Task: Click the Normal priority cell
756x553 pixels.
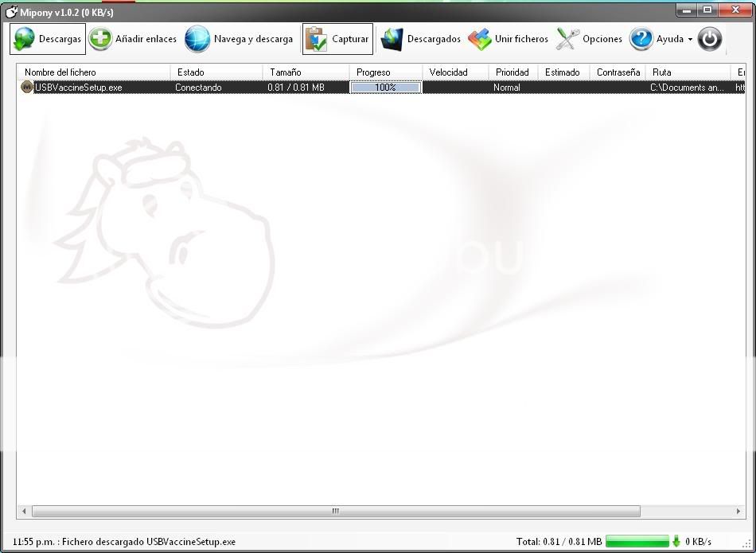Action: [x=507, y=88]
